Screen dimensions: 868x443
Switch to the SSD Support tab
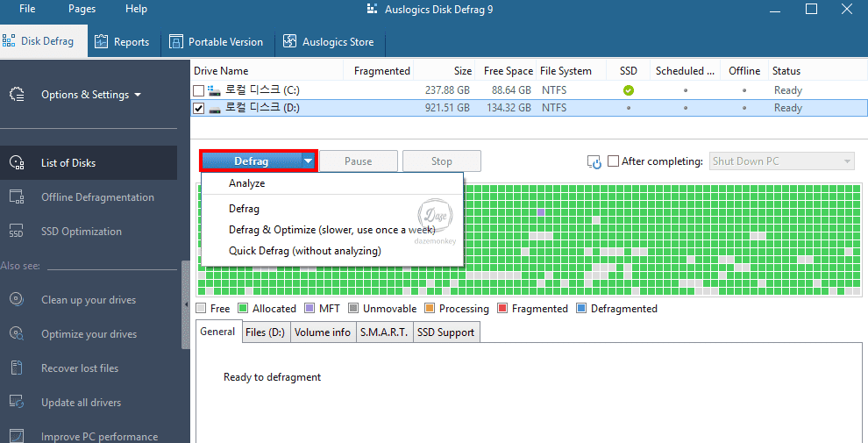point(445,332)
